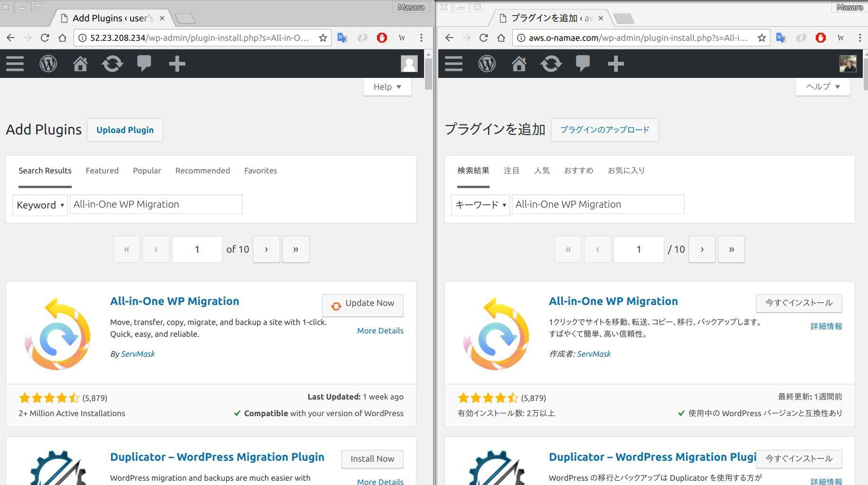Open Chrome menu dots in right browser
Image resolution: width=868 pixels, height=485 pixels.
860,38
